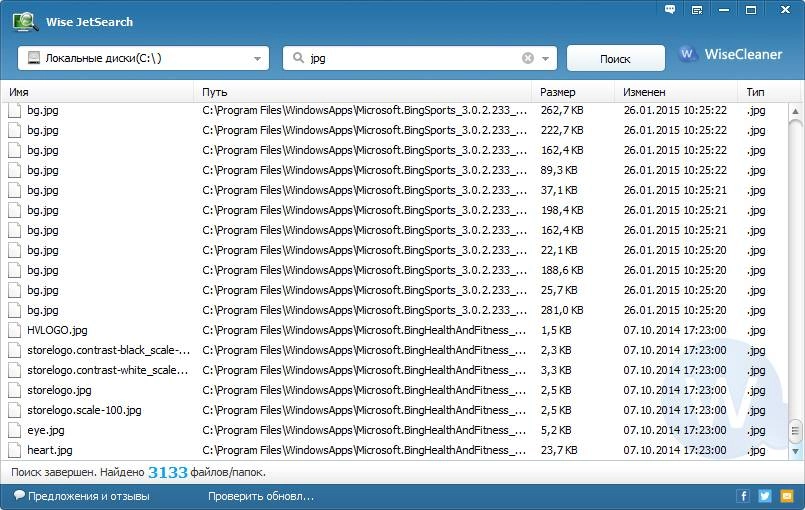Click the size cell 5,2 KB
This screenshot has width=805, height=510.
[x=555, y=430]
